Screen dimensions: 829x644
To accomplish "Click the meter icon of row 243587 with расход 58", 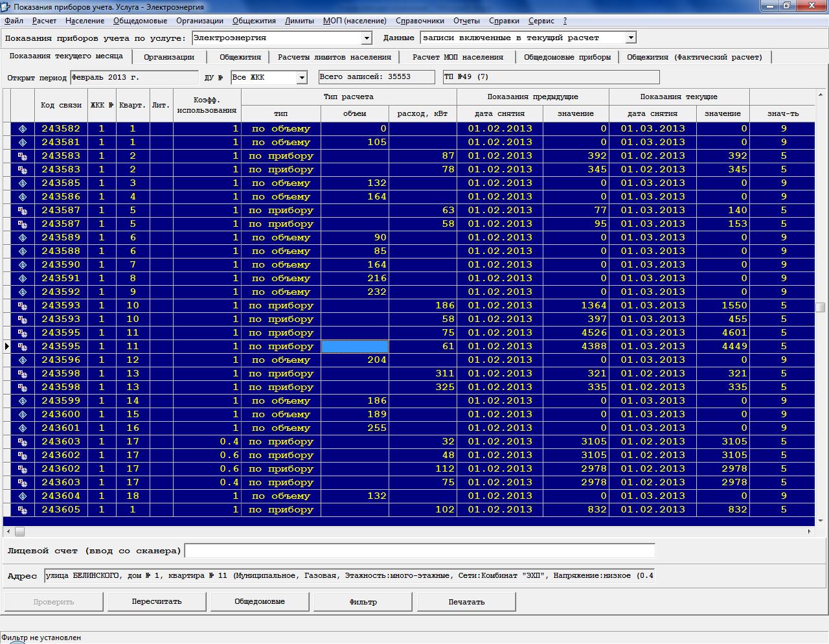I will (x=22, y=224).
